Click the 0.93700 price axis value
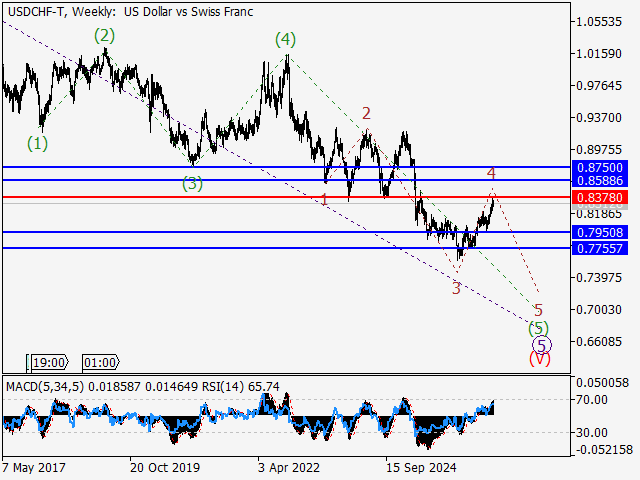This screenshot has width=640, height=480. [x=599, y=118]
